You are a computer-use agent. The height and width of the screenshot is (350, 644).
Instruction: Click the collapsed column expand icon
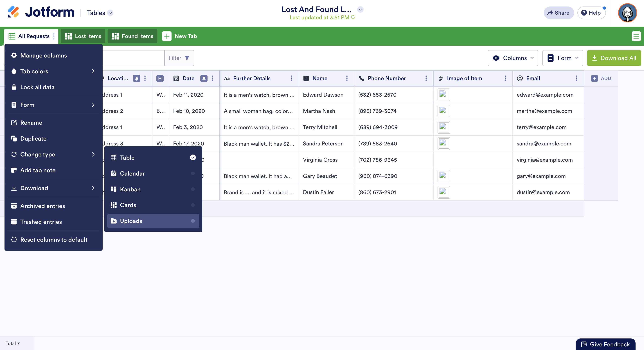pyautogui.click(x=160, y=78)
